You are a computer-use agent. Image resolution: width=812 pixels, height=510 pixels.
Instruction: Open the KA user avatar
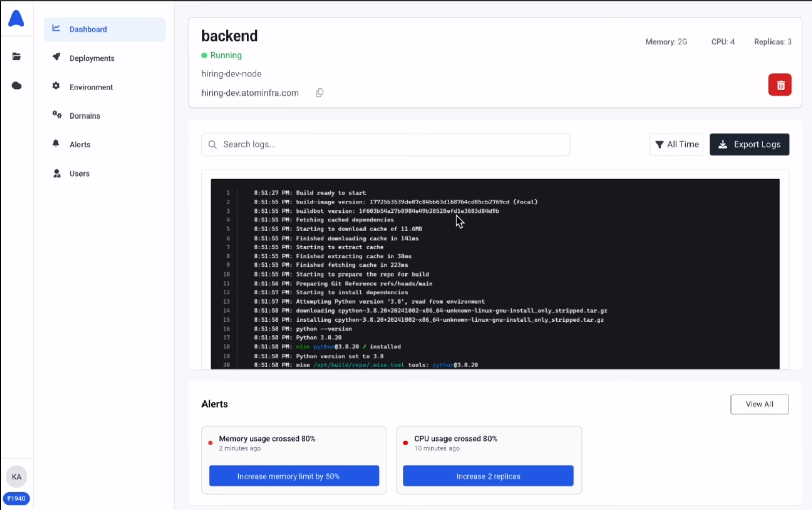(17, 477)
